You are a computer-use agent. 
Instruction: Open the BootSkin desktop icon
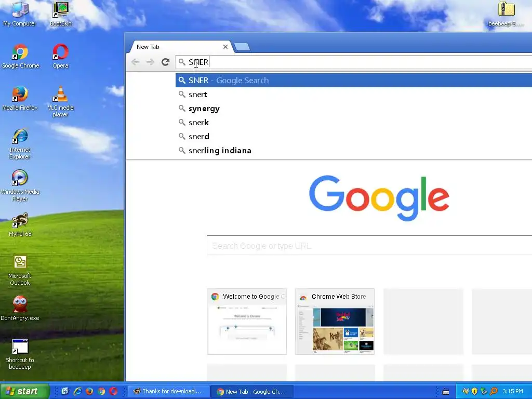pyautogui.click(x=60, y=14)
